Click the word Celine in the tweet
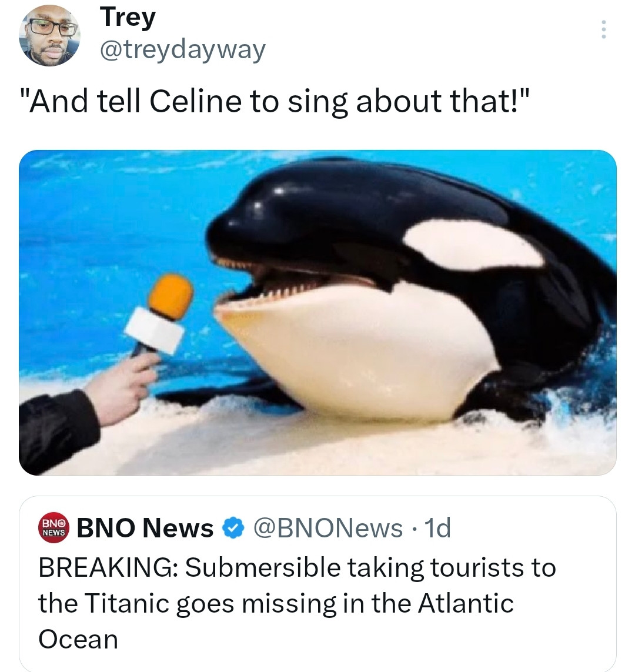Image resolution: width=635 pixels, height=672 pixels. point(196,101)
